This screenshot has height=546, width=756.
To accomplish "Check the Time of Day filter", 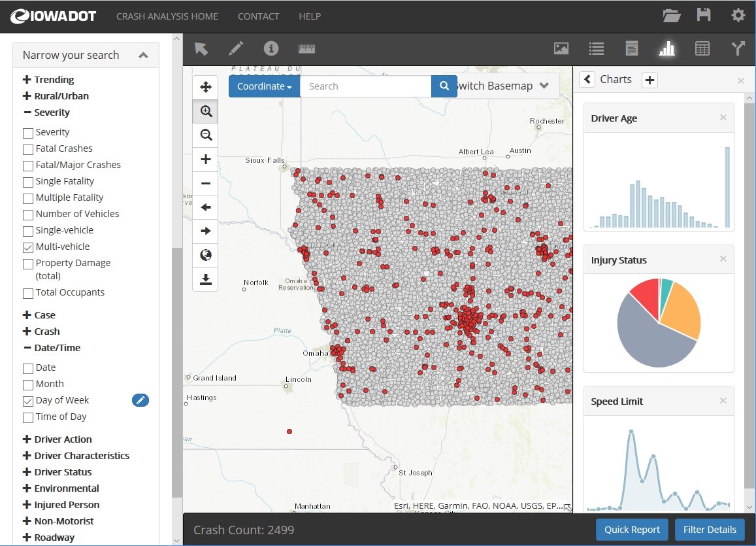I will pos(28,417).
